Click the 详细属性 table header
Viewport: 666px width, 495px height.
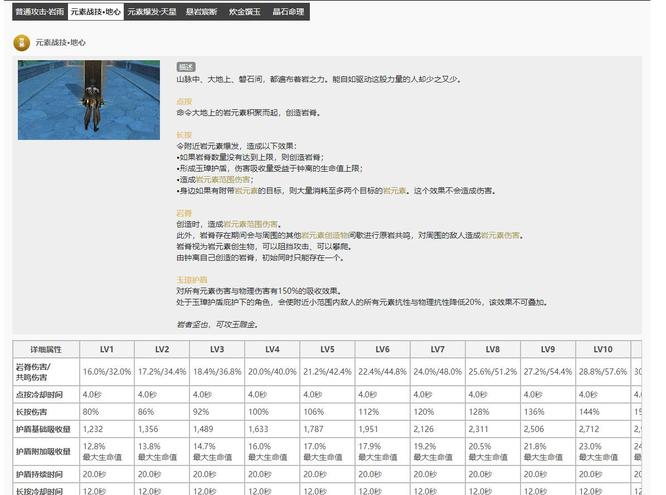click(46, 349)
